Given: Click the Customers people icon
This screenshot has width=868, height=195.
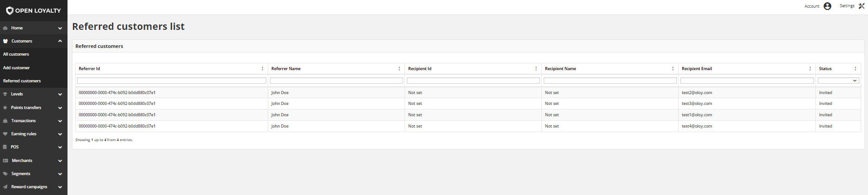Looking at the screenshot, I should [5, 41].
